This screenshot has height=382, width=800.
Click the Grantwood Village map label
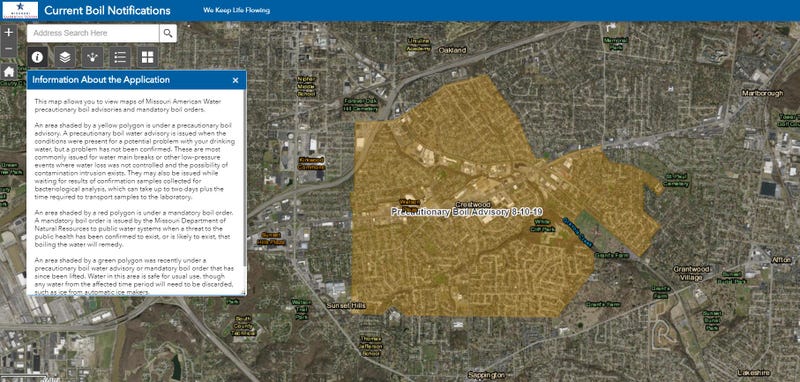coord(691,273)
